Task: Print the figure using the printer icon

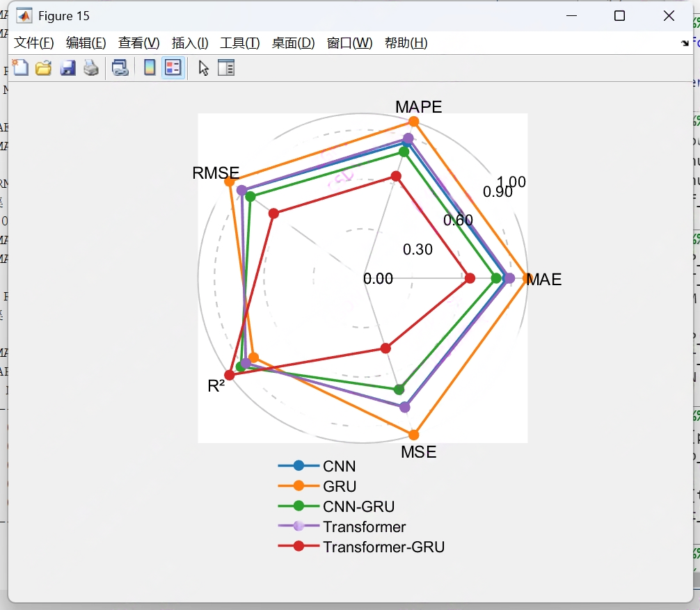Action: pyautogui.click(x=90, y=67)
